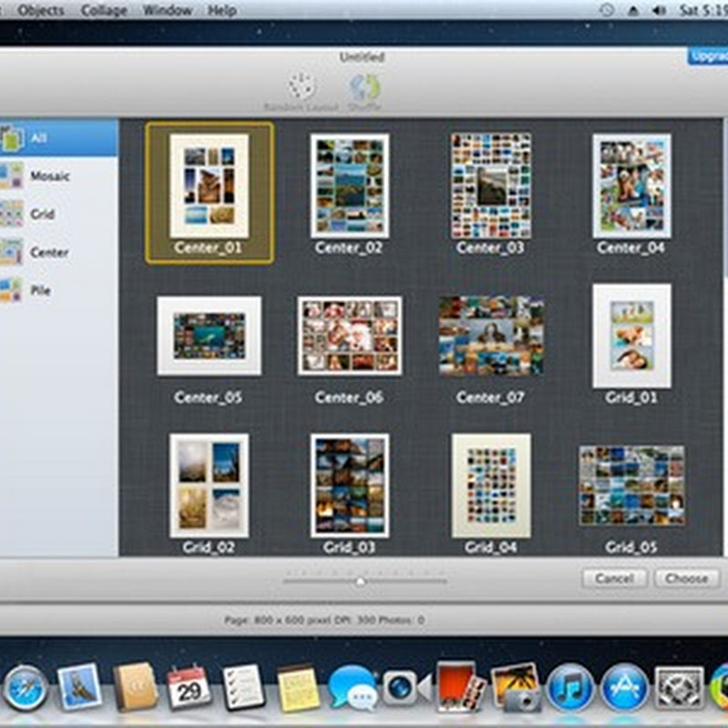Pick the Grid_01 template thumbnail
728x728 pixels.
tap(632, 336)
